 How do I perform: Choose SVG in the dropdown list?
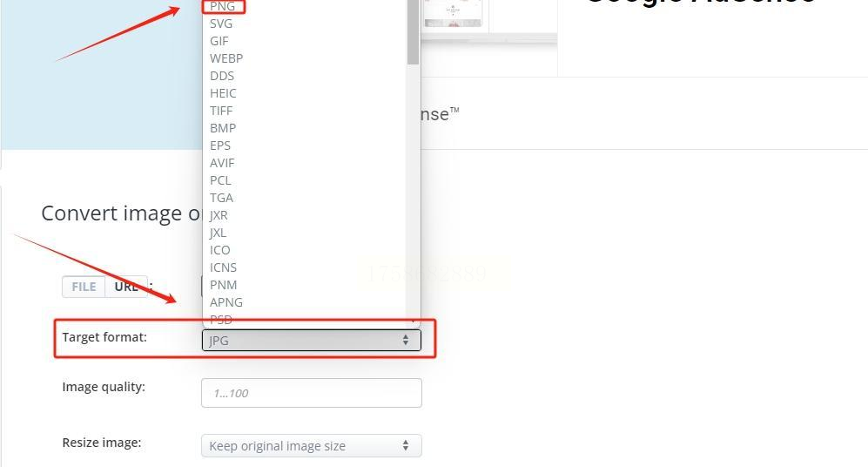click(x=221, y=24)
